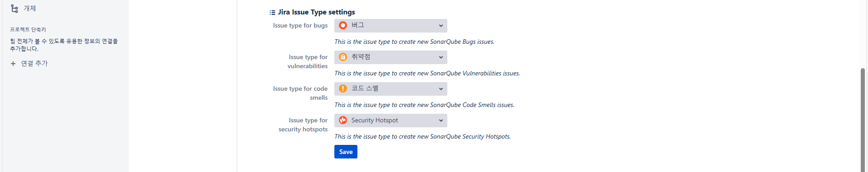The width and height of the screenshot is (868, 172).
Task: Save the Jira issue type settings
Action: click(346, 152)
